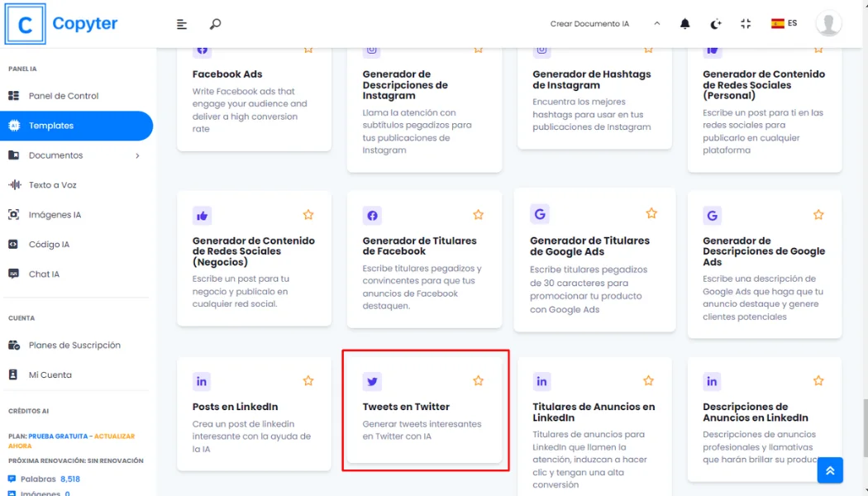
Task: Click the blue scroll-to-top button
Action: click(830, 470)
